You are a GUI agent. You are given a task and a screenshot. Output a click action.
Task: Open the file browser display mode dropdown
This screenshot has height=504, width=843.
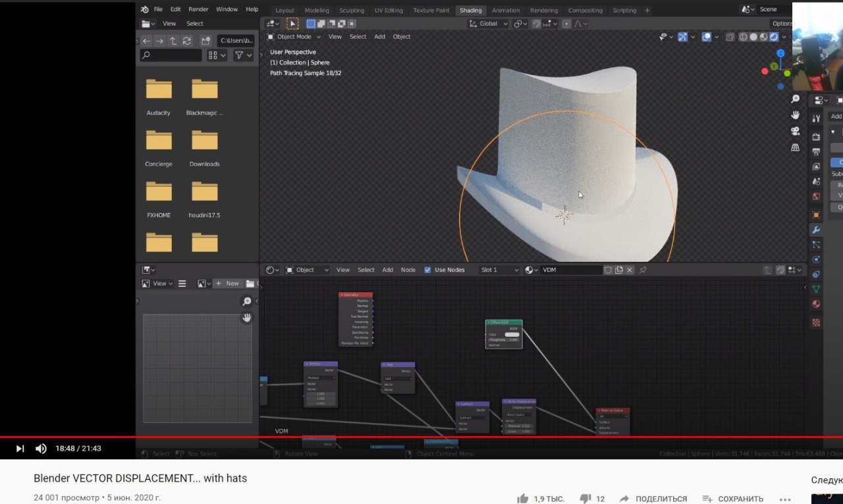(x=217, y=56)
